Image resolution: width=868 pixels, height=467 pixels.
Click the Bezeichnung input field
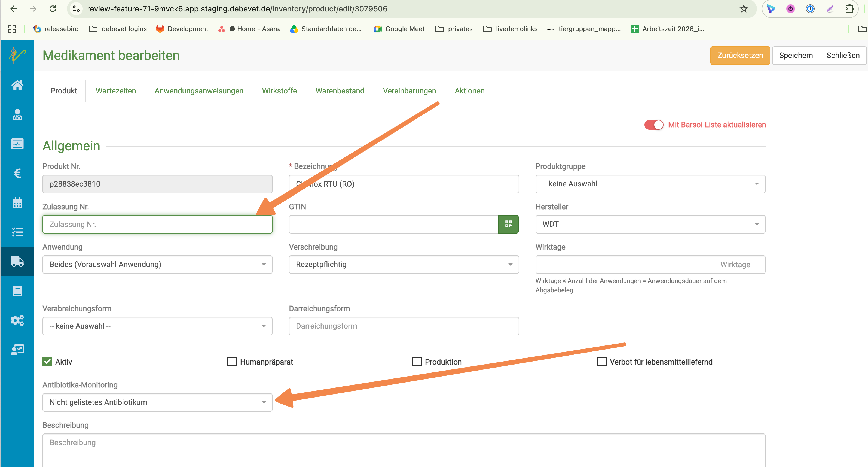coord(404,184)
